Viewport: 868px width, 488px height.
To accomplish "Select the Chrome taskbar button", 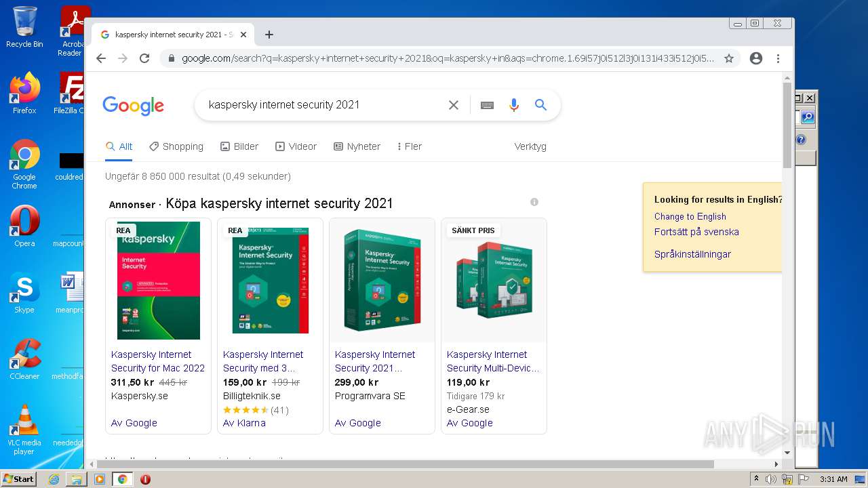I will (x=123, y=479).
